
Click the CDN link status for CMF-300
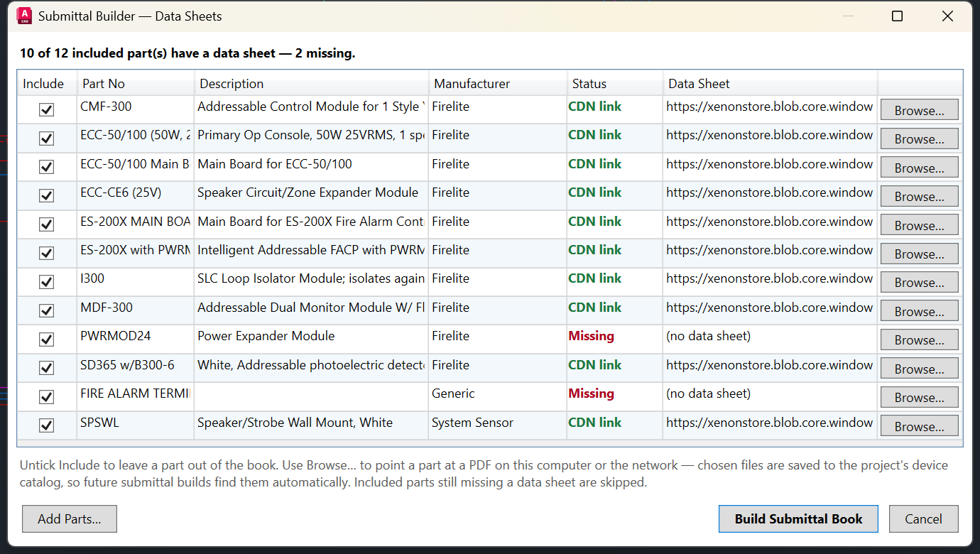[x=594, y=107]
